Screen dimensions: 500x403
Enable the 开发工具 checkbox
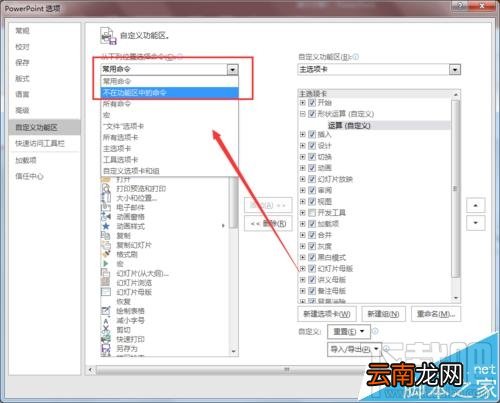pyautogui.click(x=312, y=212)
